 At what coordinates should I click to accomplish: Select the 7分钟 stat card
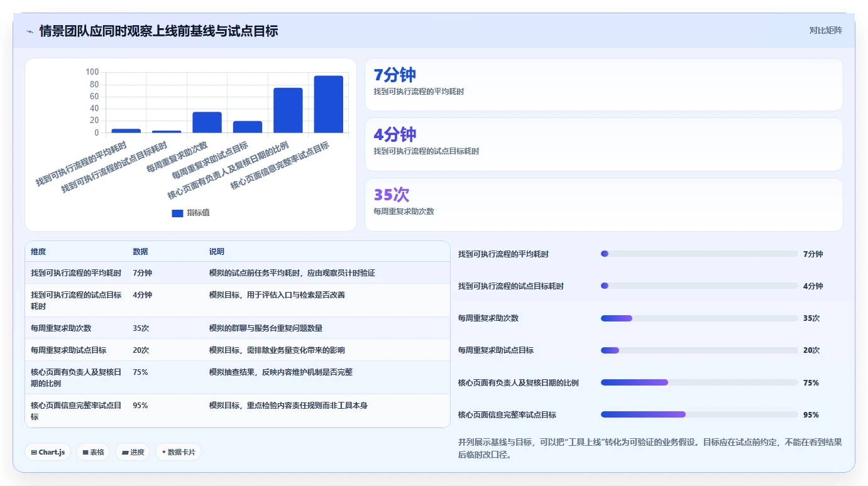tap(603, 84)
